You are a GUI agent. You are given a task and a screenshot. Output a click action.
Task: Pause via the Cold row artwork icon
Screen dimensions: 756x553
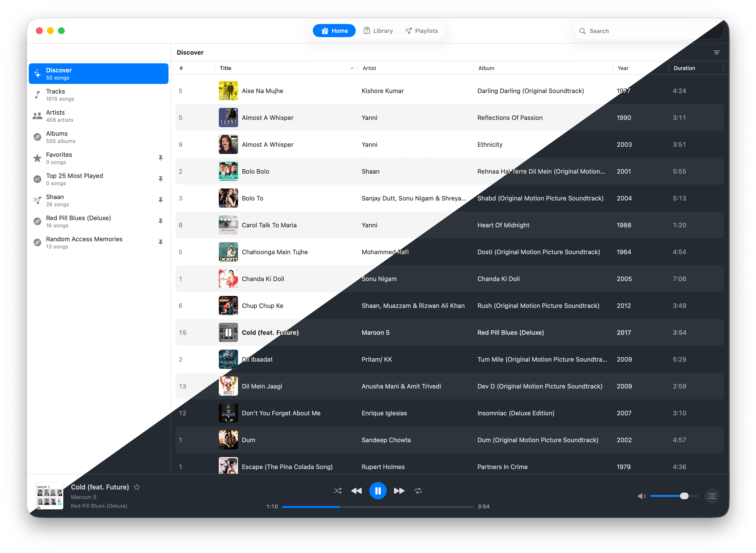tap(228, 332)
